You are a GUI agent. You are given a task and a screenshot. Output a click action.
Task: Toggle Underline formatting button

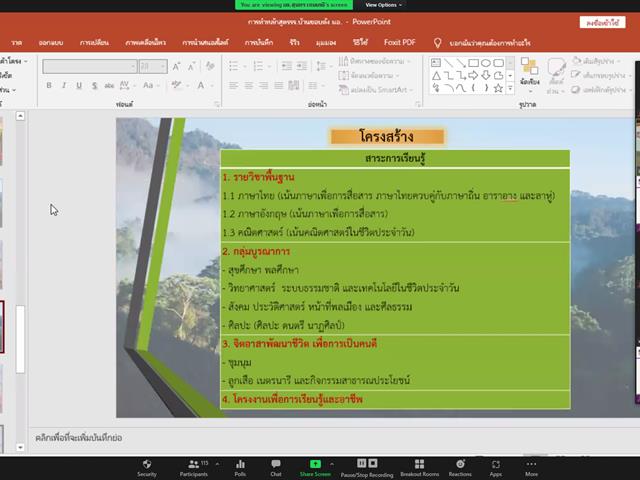click(79, 85)
